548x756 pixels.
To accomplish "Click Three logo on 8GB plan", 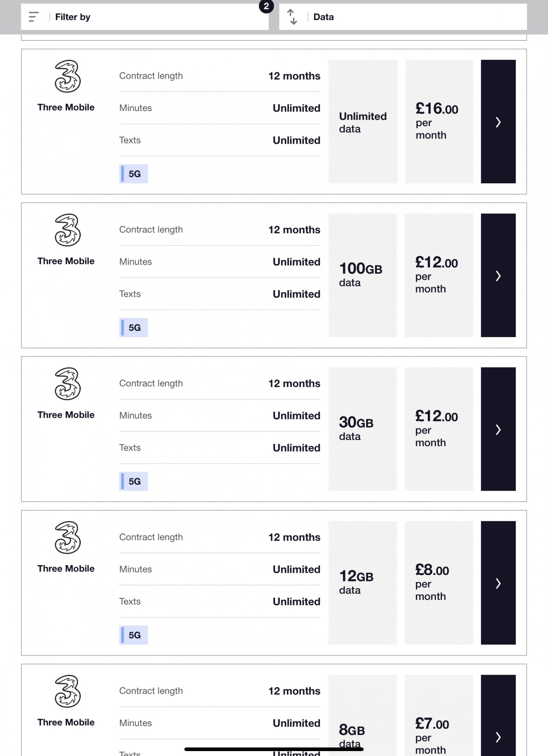I will tap(67, 692).
